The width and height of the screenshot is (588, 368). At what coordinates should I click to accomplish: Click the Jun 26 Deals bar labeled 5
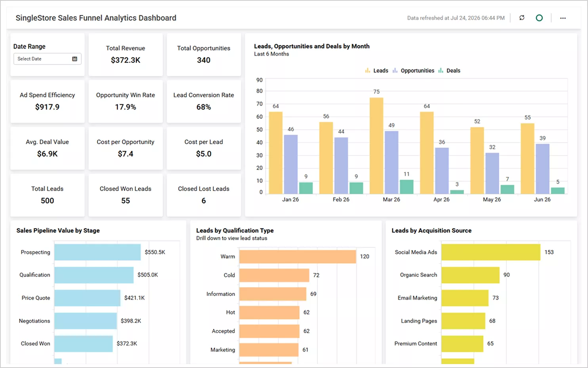click(557, 191)
